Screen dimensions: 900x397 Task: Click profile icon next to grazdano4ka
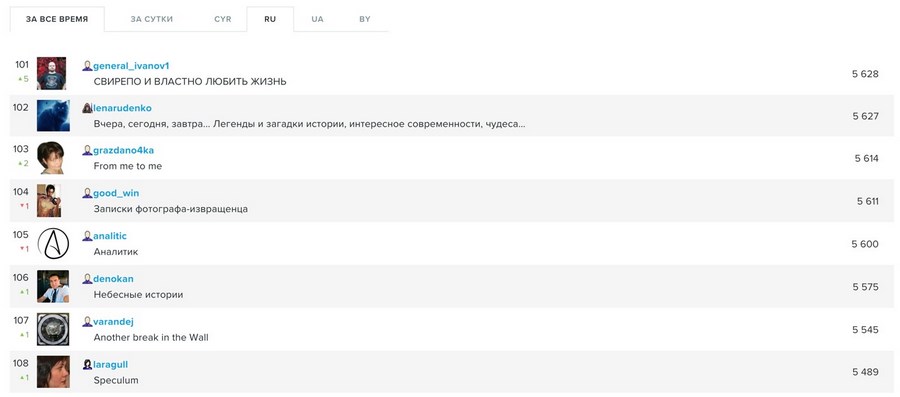[x=87, y=150]
